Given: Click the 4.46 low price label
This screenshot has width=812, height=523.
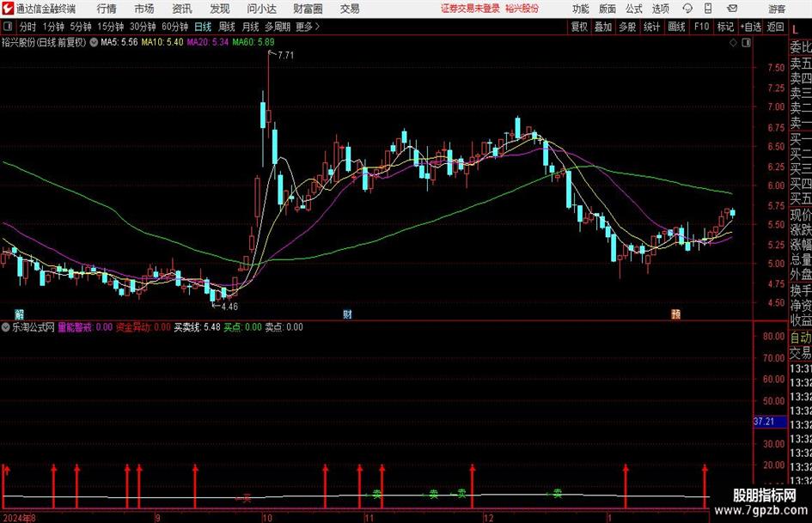Looking at the screenshot, I should (x=229, y=307).
